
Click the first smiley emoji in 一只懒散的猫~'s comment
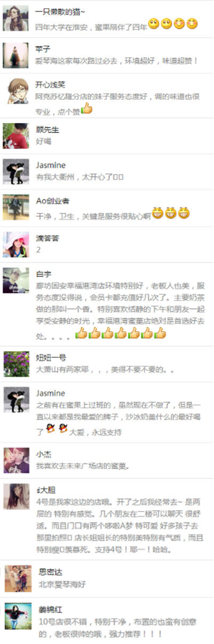(x=154, y=23)
